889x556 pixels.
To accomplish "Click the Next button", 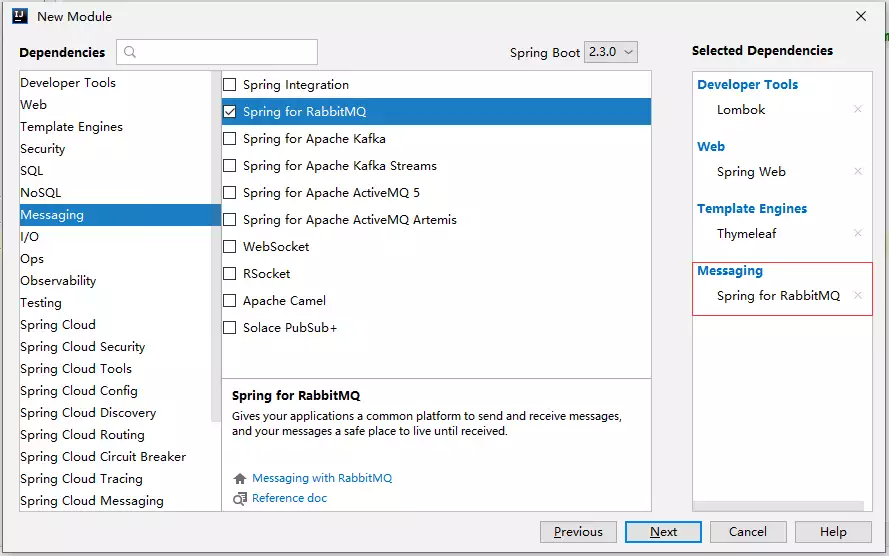I will pyautogui.click(x=663, y=532).
